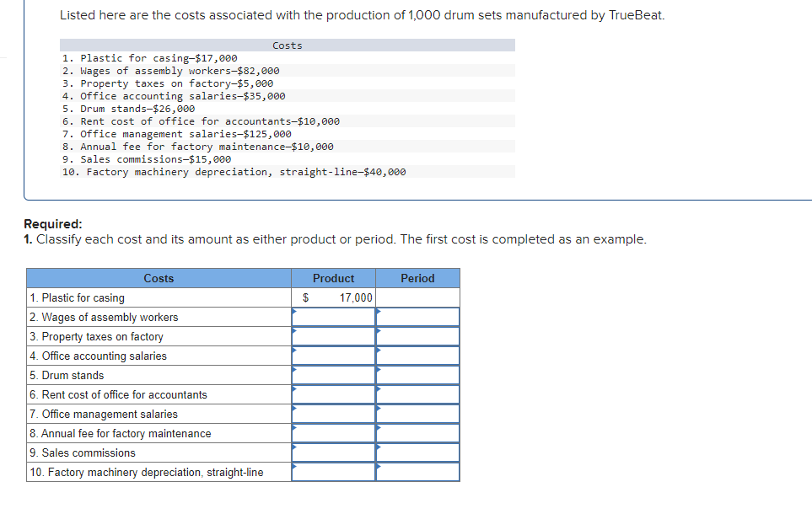The width and height of the screenshot is (812, 530).
Task: Click the Period column header
Action: pyautogui.click(x=417, y=278)
